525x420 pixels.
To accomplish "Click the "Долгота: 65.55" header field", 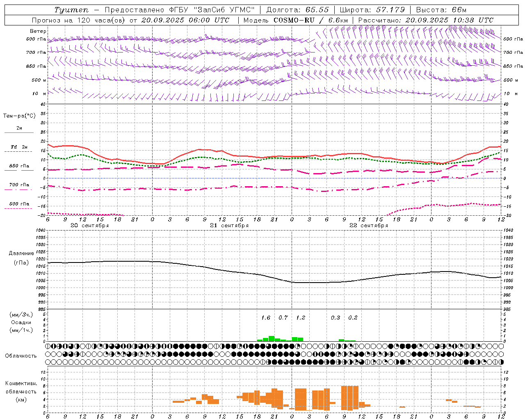I will point(297,10).
